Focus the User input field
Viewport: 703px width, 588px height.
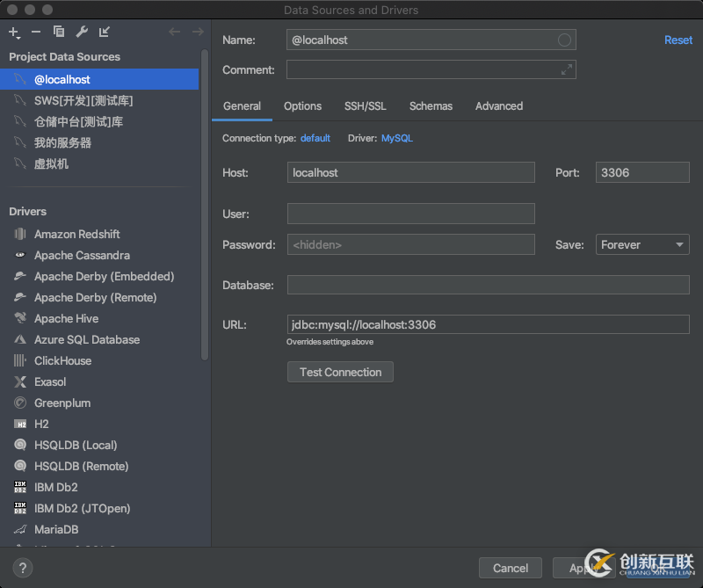pyautogui.click(x=410, y=214)
